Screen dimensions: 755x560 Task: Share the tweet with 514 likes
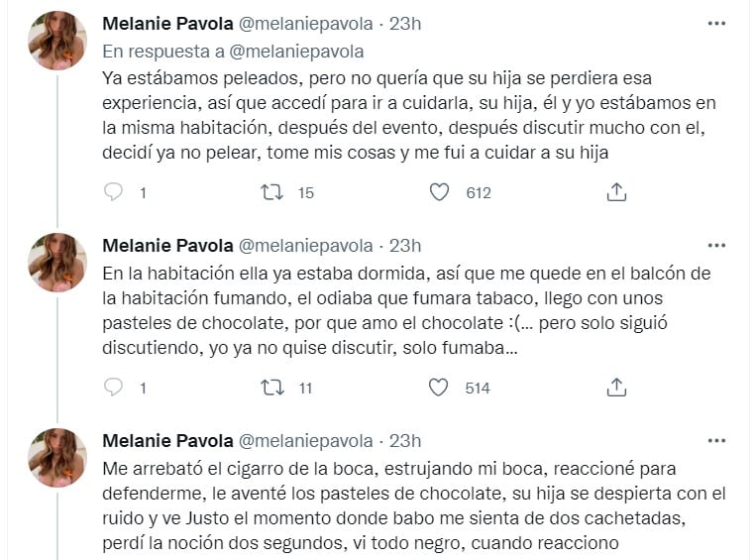click(615, 388)
